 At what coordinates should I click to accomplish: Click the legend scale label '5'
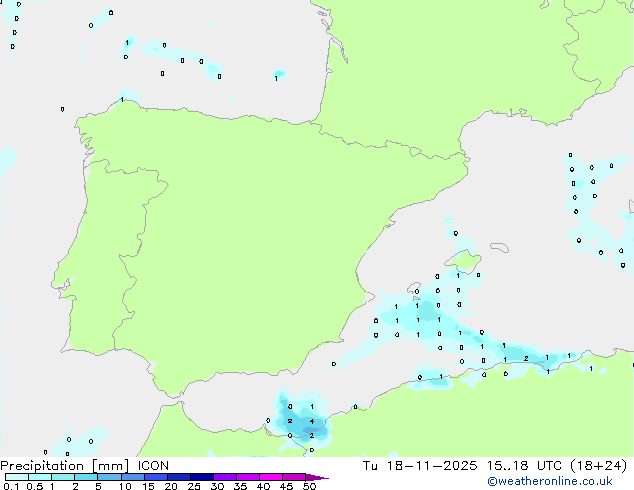(98, 486)
